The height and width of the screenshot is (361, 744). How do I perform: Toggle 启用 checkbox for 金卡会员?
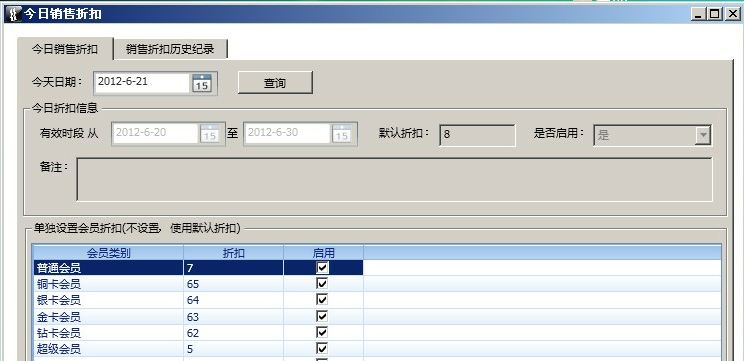click(x=322, y=316)
